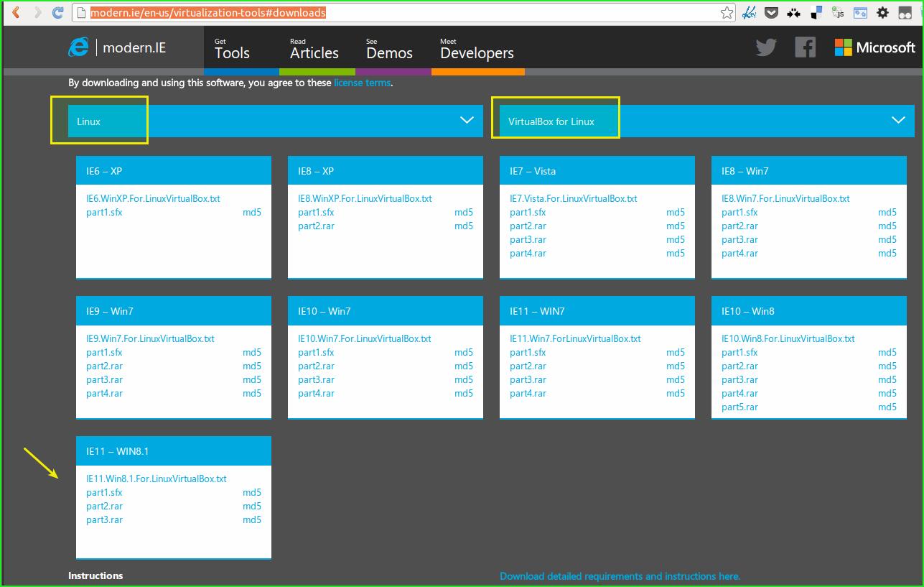
Task: Click the browser forward arrow
Action: tap(37, 12)
